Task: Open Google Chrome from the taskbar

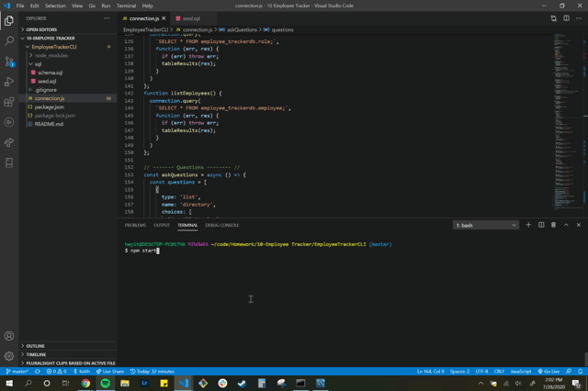Action: [x=85, y=383]
